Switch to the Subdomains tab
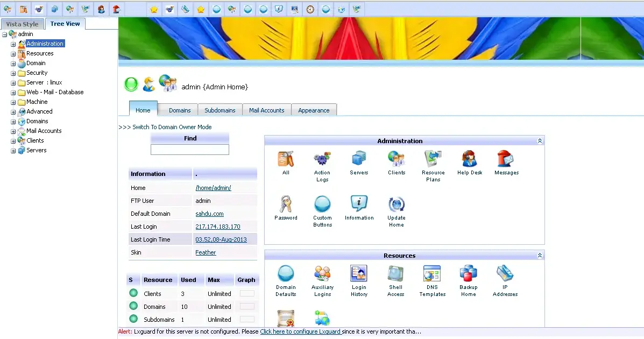Image resolution: width=644 pixels, height=339 pixels. point(220,110)
